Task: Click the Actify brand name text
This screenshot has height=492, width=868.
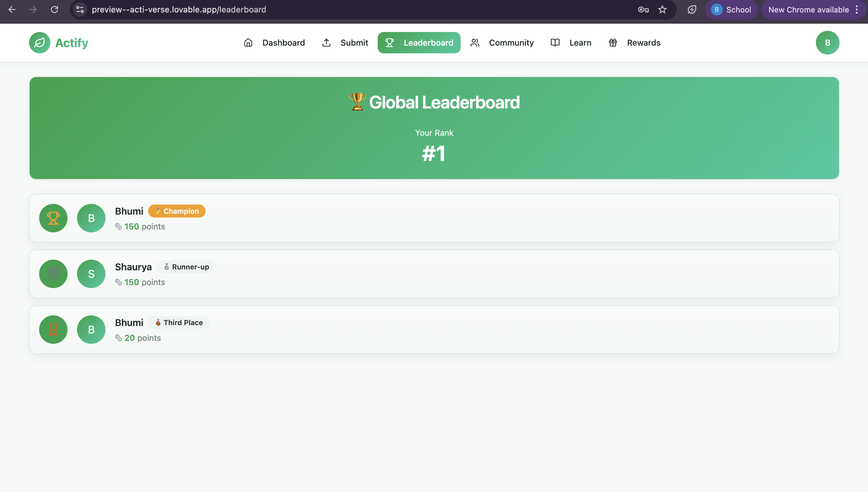Action: click(x=72, y=43)
